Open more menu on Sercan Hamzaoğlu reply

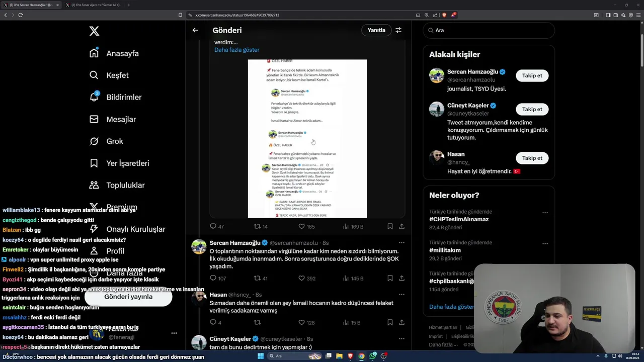click(401, 243)
